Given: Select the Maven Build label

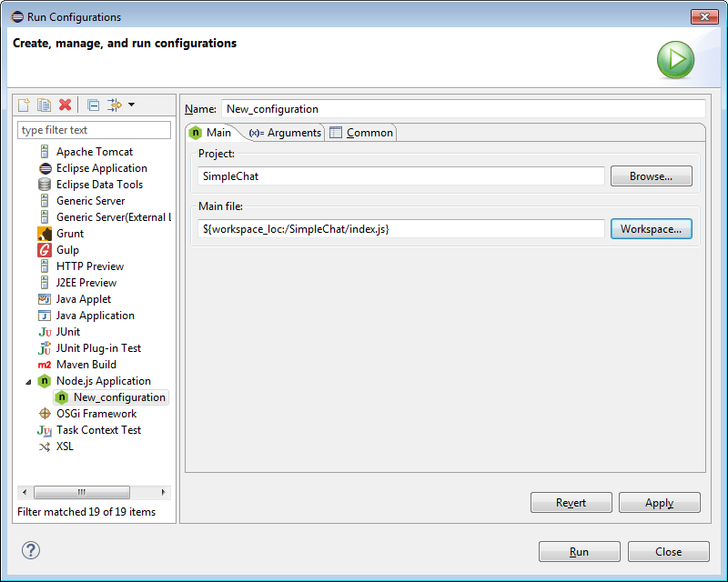Looking at the screenshot, I should point(86,365).
